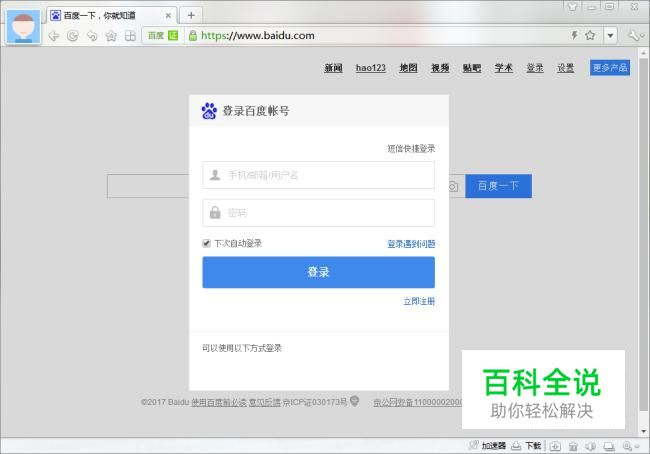Click the 登录百度帐号 dialog title
Viewport: 650px width, 454px height.
(x=256, y=111)
